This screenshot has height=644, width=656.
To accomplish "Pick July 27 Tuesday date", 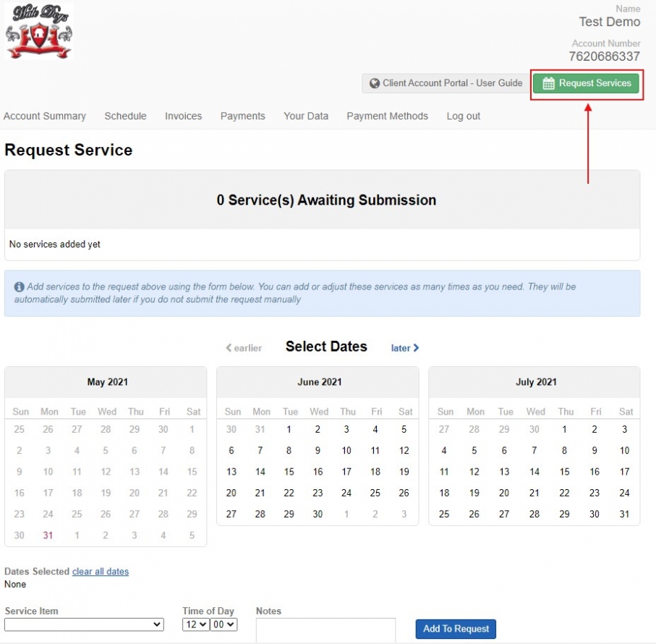I will click(x=504, y=514).
